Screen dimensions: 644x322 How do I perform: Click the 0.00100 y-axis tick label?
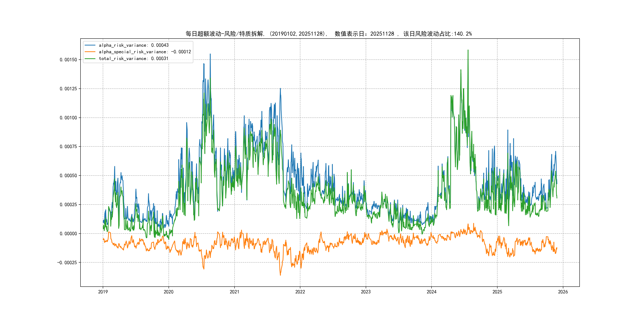tap(68, 118)
